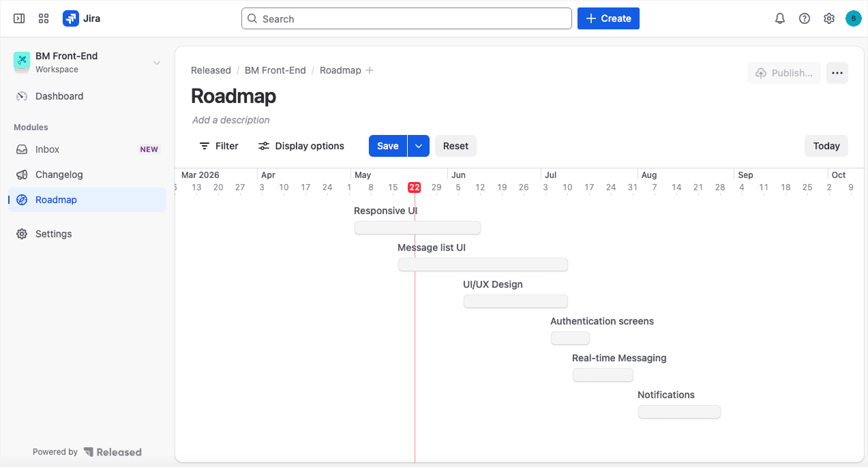Click the Roadmap page title

pos(233,96)
